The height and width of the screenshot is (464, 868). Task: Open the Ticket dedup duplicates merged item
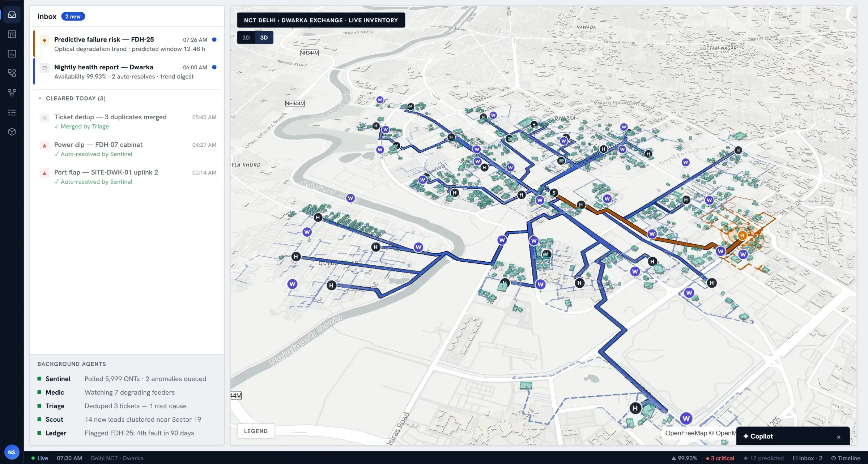coord(127,121)
